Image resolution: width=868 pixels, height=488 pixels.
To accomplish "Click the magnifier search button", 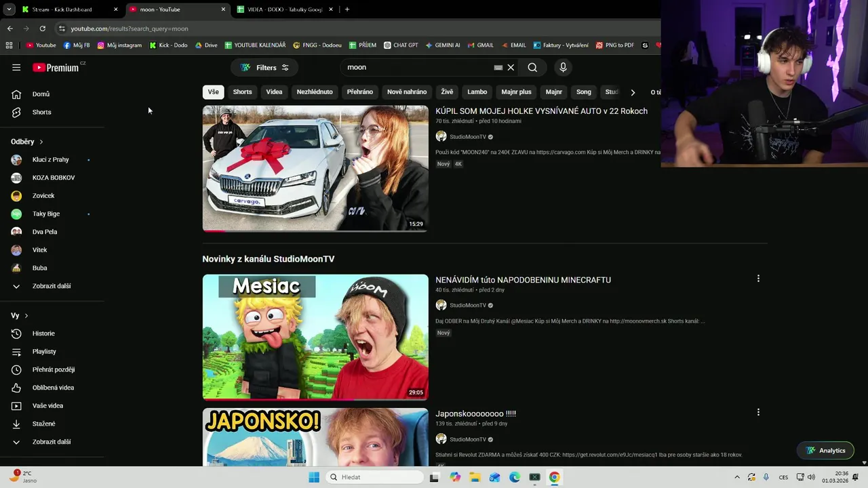I will click(x=532, y=67).
